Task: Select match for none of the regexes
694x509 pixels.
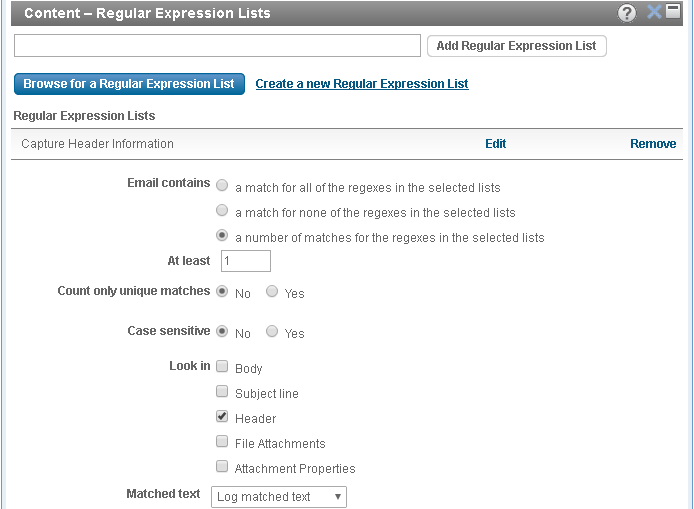Action: pyautogui.click(x=222, y=211)
